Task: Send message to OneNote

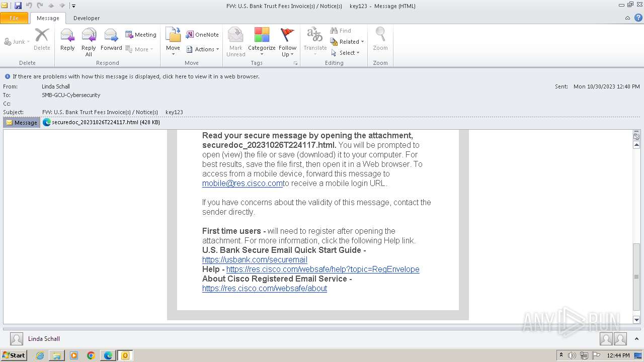Action: pos(202,35)
